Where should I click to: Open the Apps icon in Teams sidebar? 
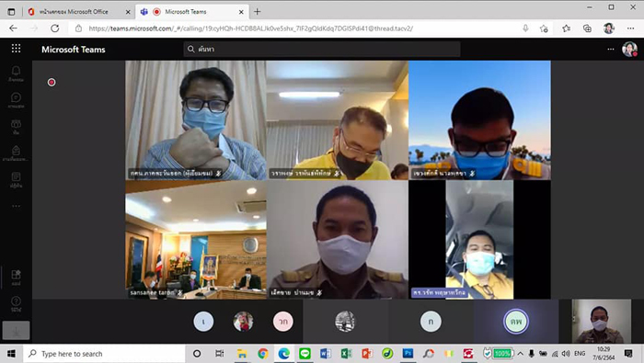coord(16,278)
